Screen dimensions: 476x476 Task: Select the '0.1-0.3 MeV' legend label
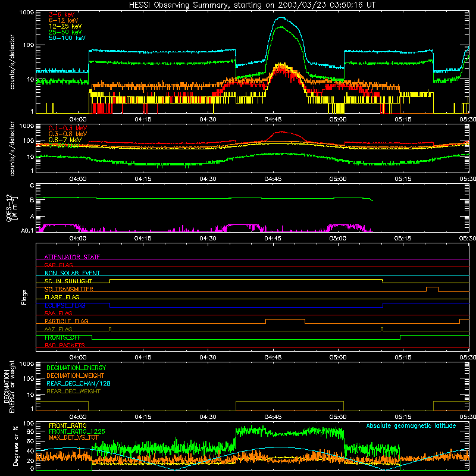68,128
